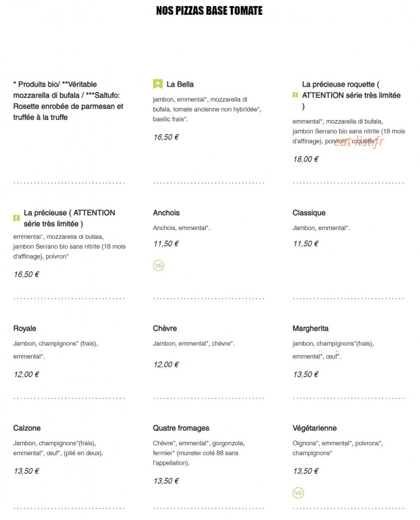
Task: Select the Calzone pizza heading
Action: (x=27, y=428)
